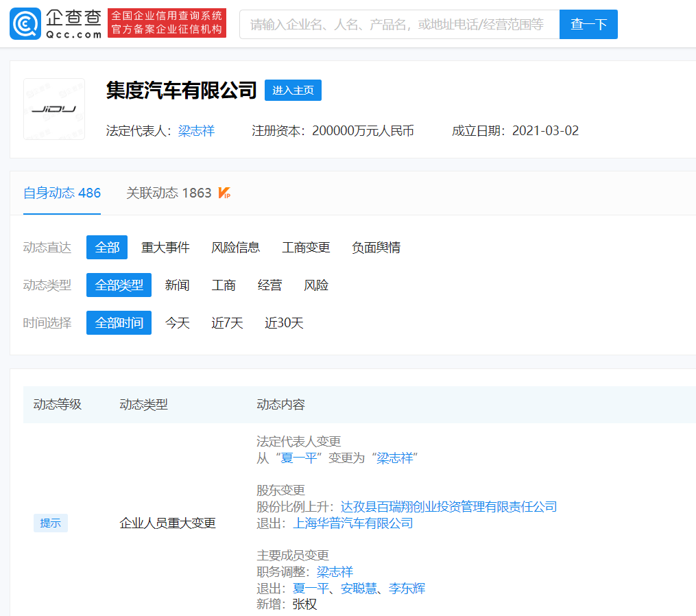
Task: Filter by 近7天 time range
Action: pyautogui.click(x=226, y=322)
